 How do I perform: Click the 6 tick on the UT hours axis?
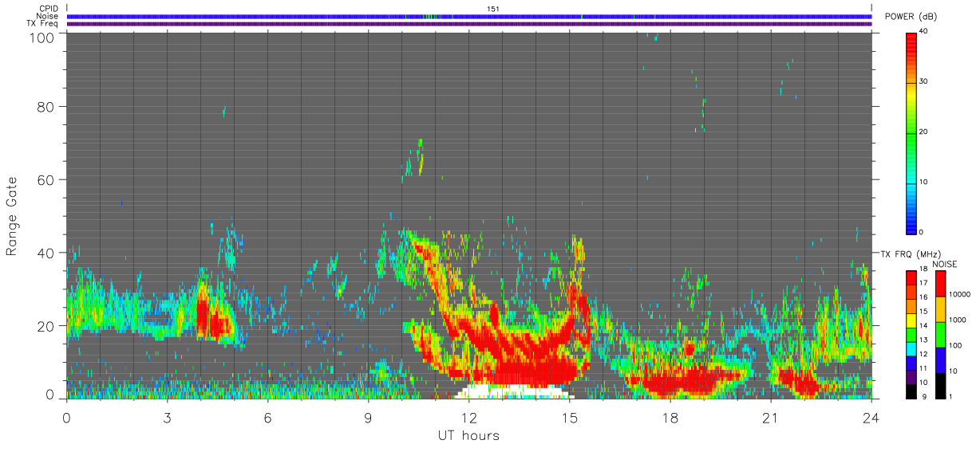[x=268, y=418]
